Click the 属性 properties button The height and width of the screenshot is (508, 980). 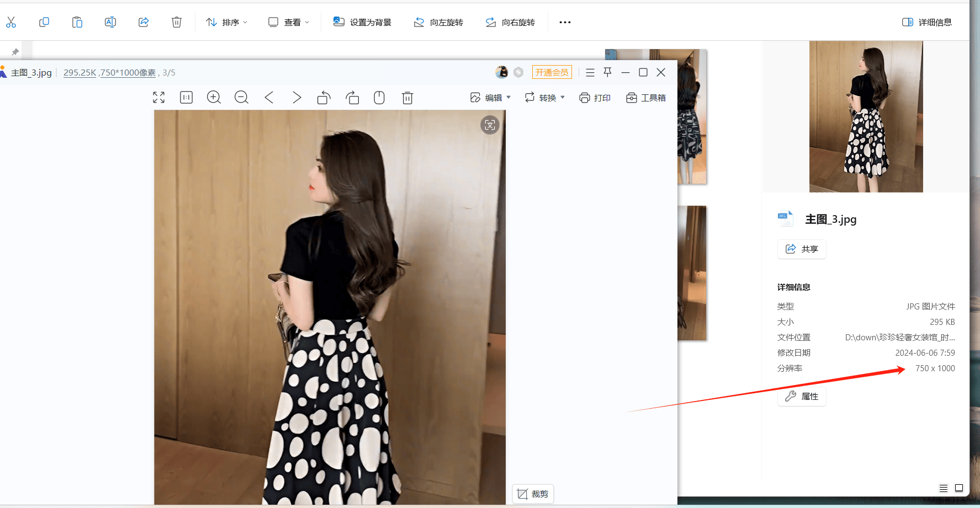pos(802,396)
